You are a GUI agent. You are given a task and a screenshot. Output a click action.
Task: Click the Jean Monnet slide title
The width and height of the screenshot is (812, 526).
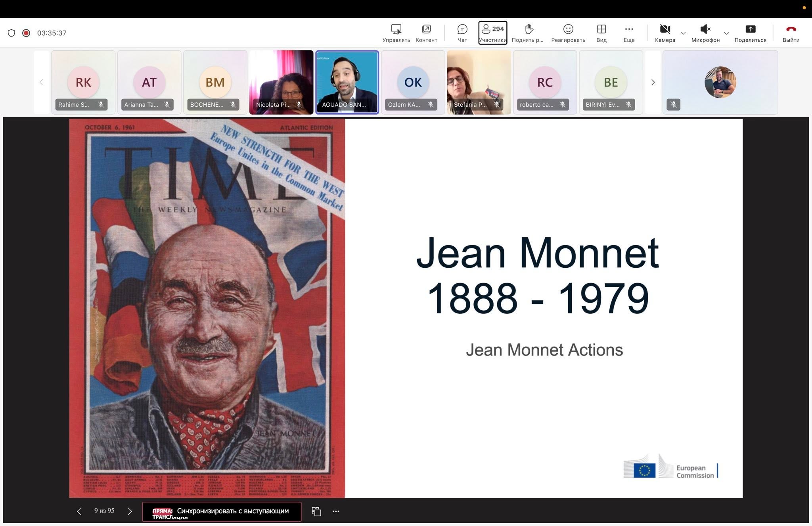[x=537, y=253]
